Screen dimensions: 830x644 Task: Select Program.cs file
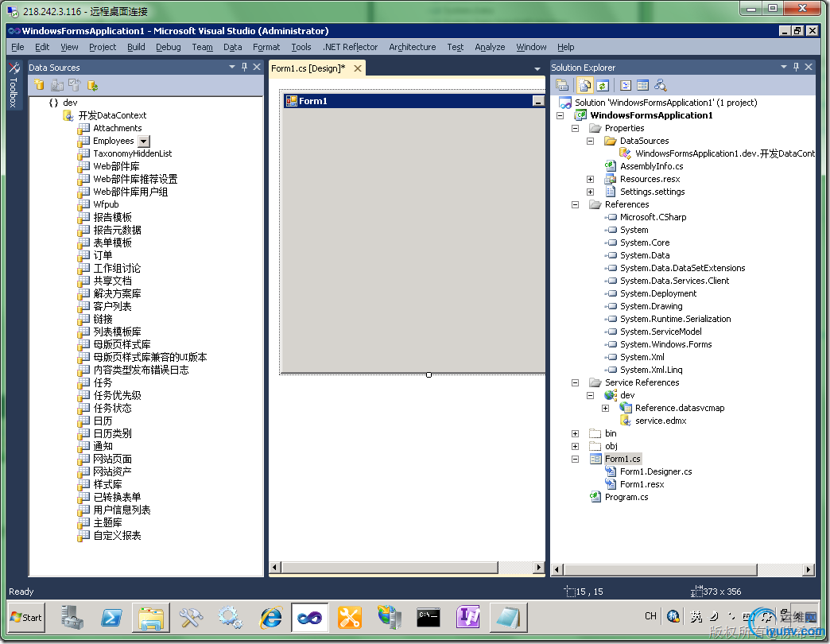626,497
